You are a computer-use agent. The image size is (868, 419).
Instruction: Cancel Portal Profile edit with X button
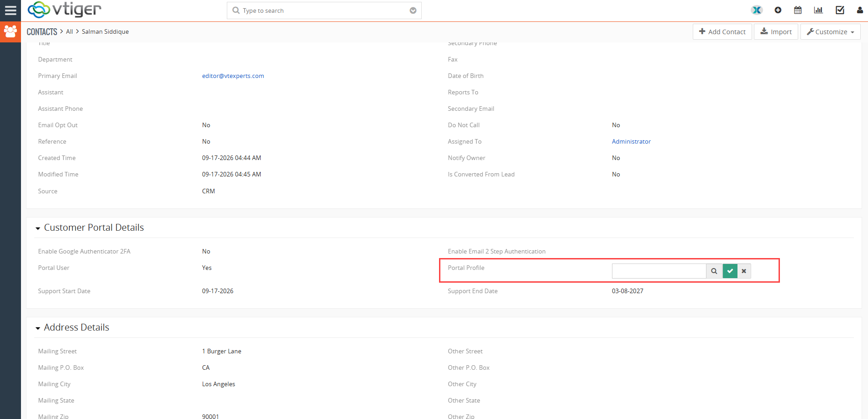point(744,271)
